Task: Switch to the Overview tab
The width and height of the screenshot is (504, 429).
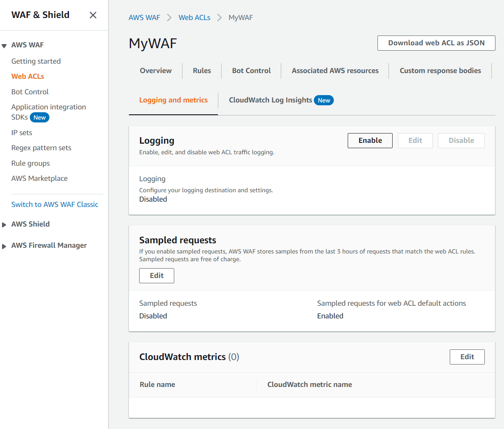Action: click(156, 71)
